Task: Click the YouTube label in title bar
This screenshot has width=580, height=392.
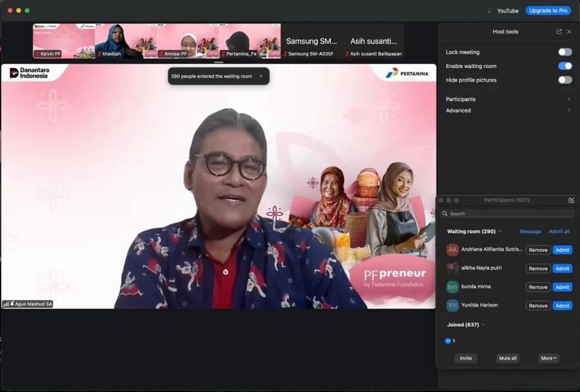Action: [x=507, y=11]
